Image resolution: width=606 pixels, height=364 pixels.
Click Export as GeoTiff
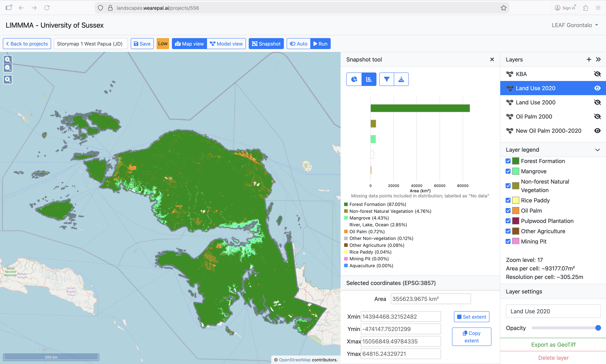tap(553, 344)
